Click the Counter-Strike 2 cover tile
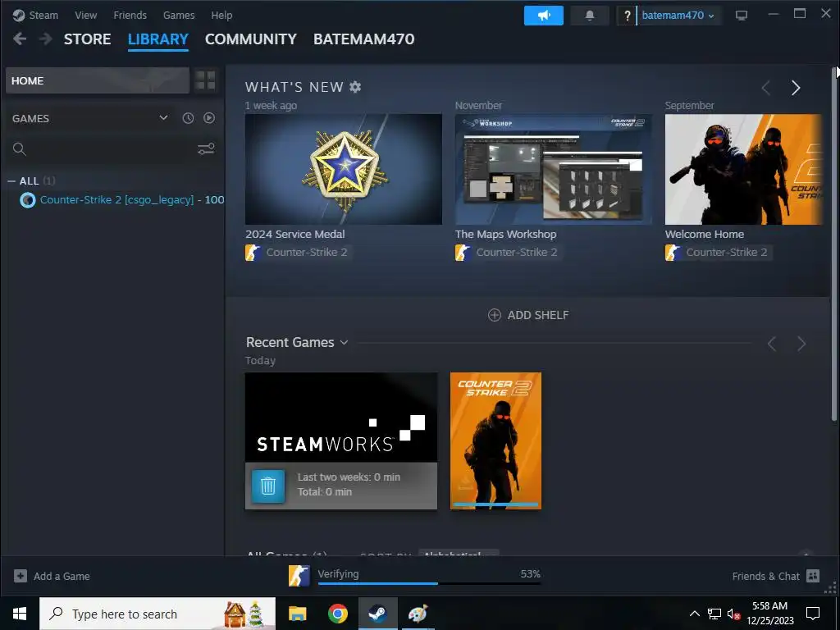Image resolution: width=840 pixels, height=630 pixels. 495,441
